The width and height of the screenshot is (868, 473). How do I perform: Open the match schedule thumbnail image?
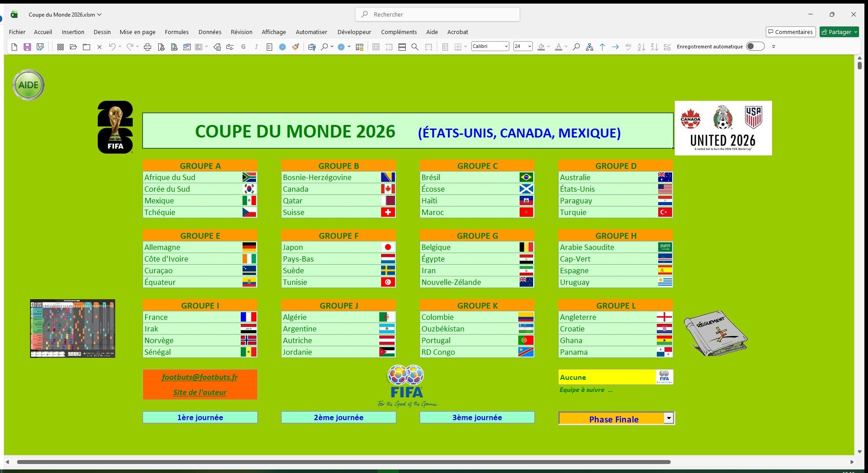click(73, 329)
